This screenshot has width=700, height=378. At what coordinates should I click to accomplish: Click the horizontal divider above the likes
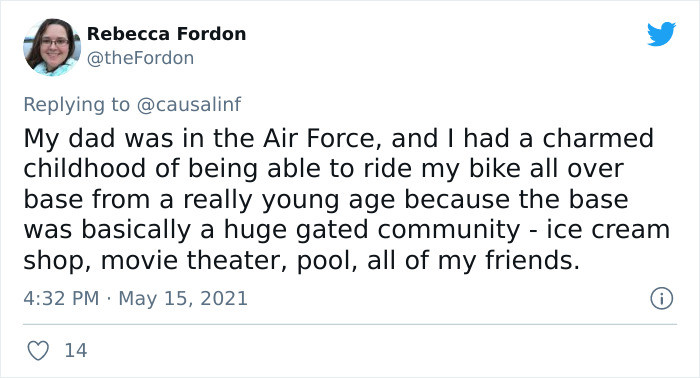pyautogui.click(x=350, y=324)
